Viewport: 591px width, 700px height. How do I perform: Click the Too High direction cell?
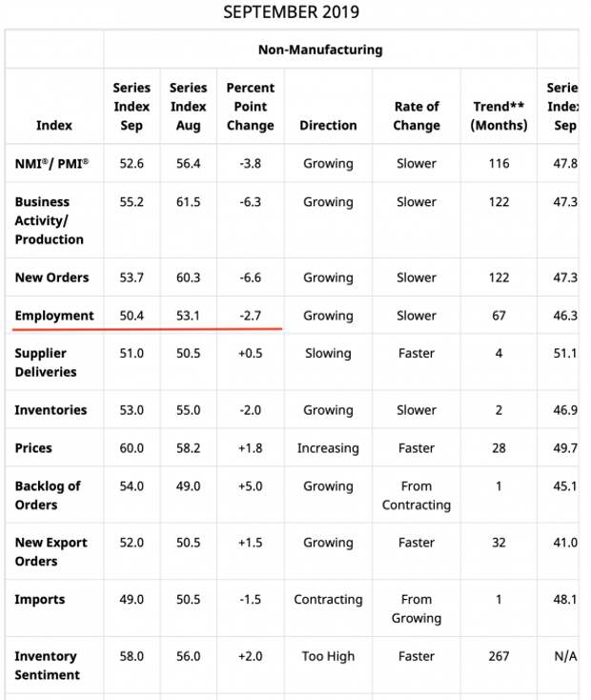[328, 656]
